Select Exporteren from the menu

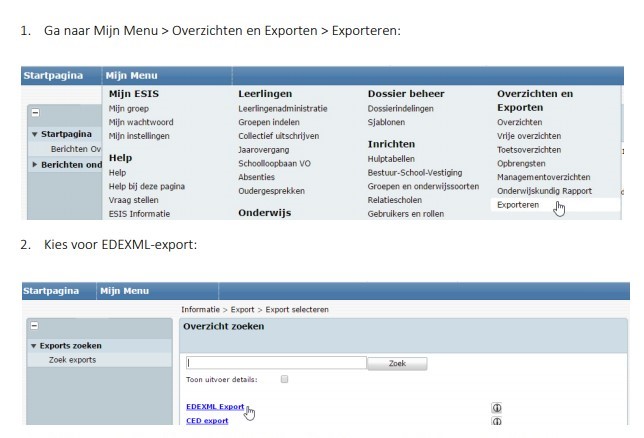click(518, 205)
